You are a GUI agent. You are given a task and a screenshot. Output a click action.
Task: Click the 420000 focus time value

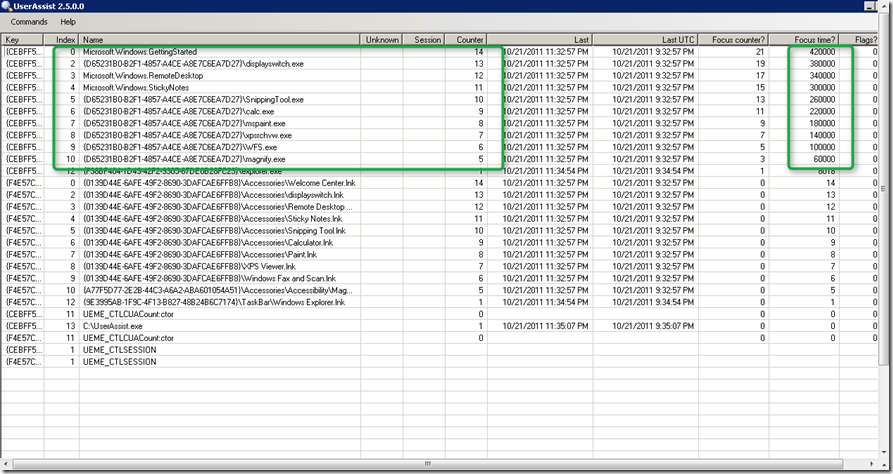pyautogui.click(x=822, y=52)
